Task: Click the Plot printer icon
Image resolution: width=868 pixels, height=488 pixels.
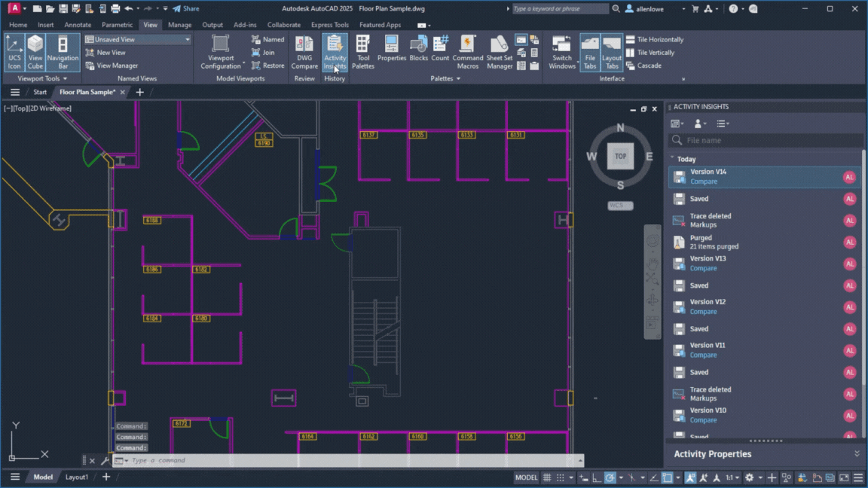Action: (115, 9)
